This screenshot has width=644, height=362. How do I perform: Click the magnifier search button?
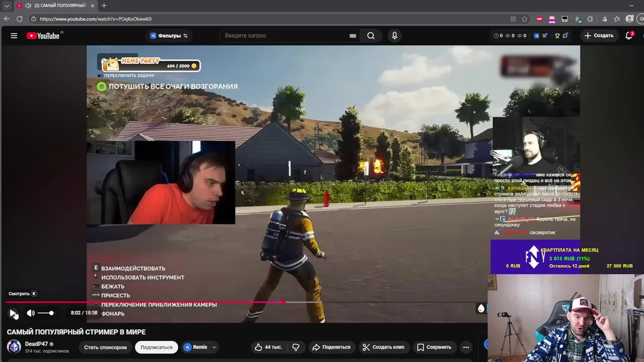371,36
